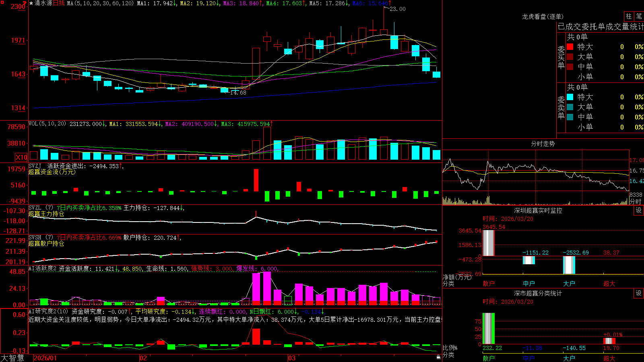644x362 pixels.
Task: Click the X10 volume scale icon
Action: click(x=21, y=157)
